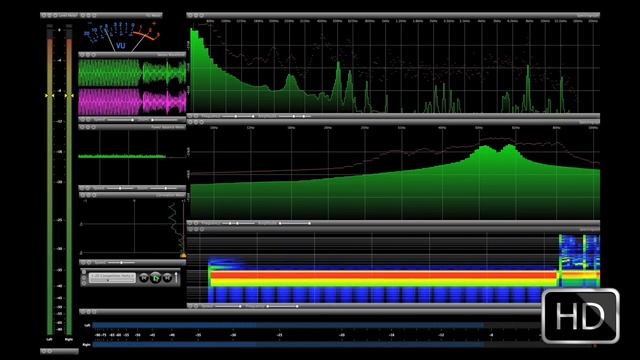Screen dimensions: 640x360
Task: Click first header button of middle spectrum panel
Action: click(x=190, y=122)
